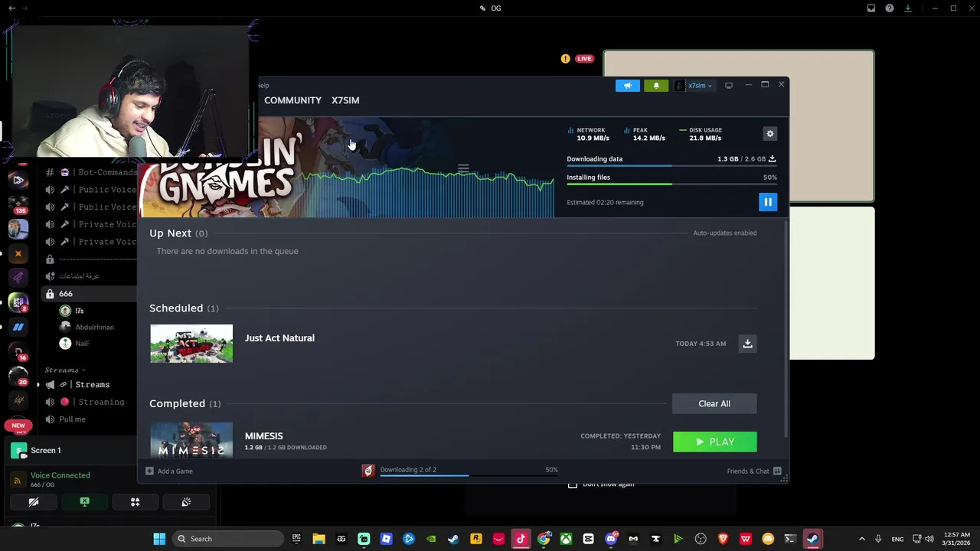Play MIMESIS

[714, 442]
